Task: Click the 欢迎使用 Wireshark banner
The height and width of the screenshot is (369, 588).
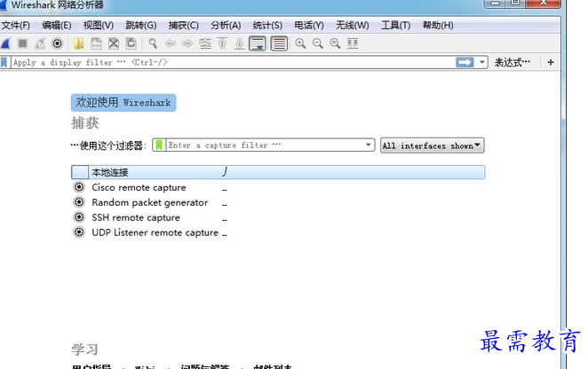Action: (123, 103)
